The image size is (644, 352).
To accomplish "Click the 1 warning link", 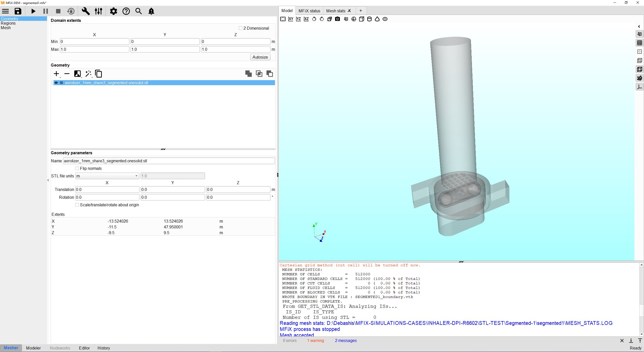I will pyautogui.click(x=315, y=341).
